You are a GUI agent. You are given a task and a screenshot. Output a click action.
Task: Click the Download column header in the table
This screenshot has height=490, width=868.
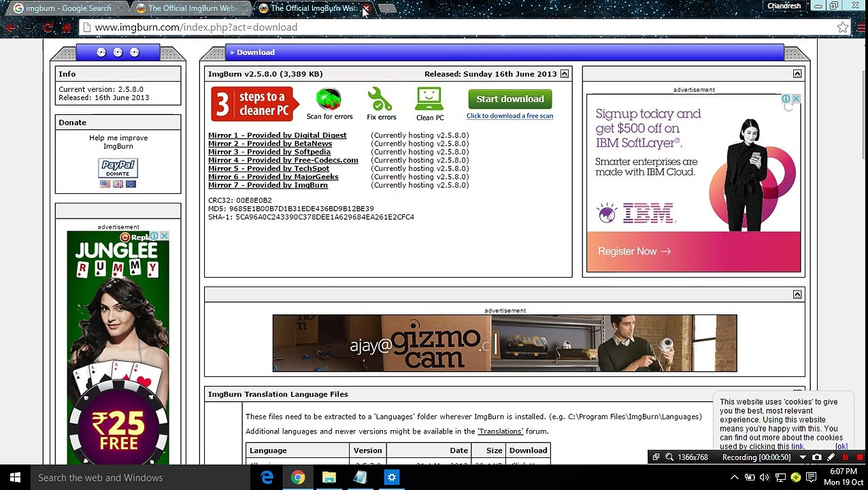pos(528,451)
